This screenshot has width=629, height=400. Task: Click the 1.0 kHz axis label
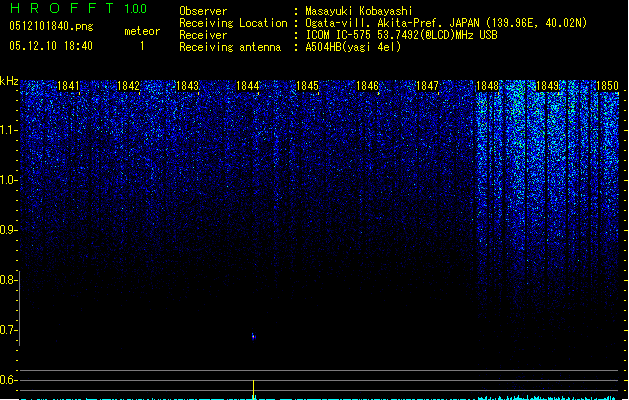[x=8, y=180]
